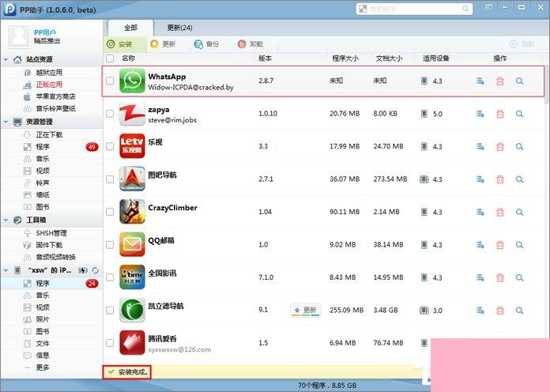Click the PP user avatar picture

19,36
